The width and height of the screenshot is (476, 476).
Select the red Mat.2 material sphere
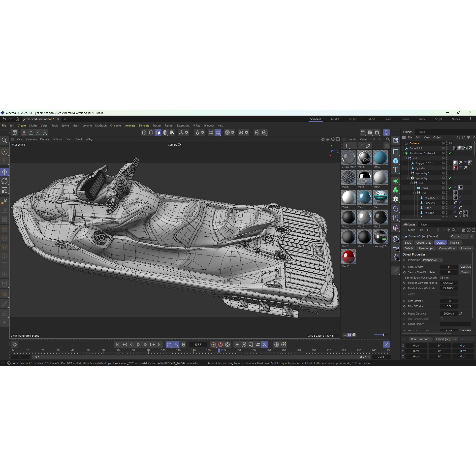click(349, 257)
